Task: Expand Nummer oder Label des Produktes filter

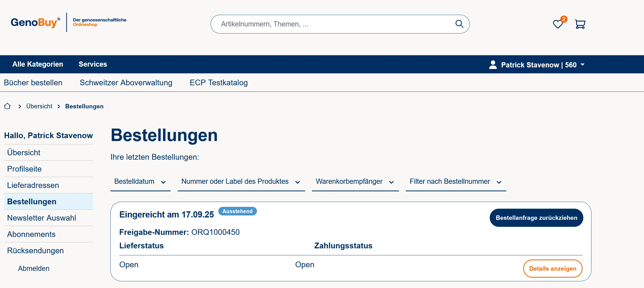Action: [241, 181]
